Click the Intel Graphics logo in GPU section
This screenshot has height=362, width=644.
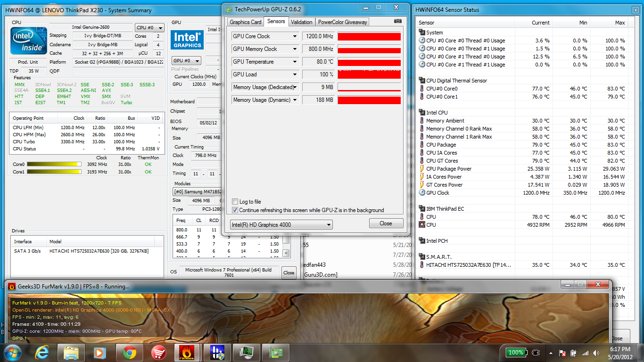(187, 40)
